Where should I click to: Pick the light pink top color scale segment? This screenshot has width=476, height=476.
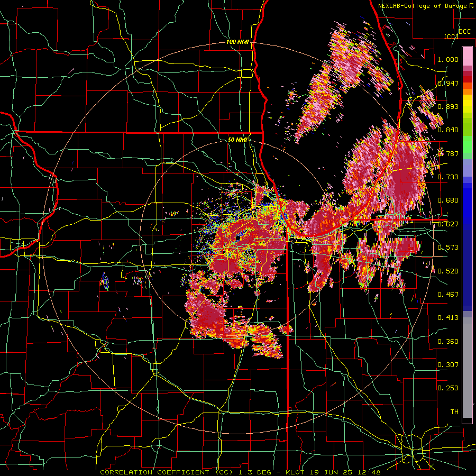467,57
